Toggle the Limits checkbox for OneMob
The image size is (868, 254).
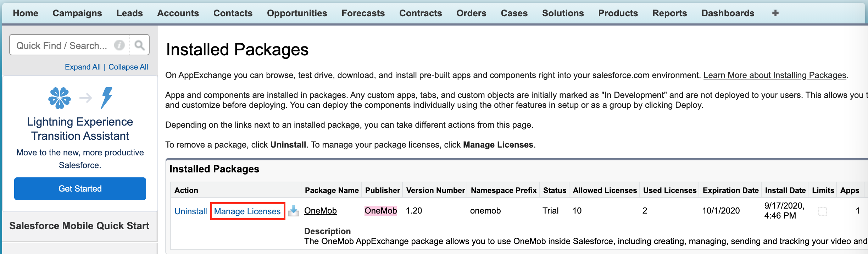(823, 211)
